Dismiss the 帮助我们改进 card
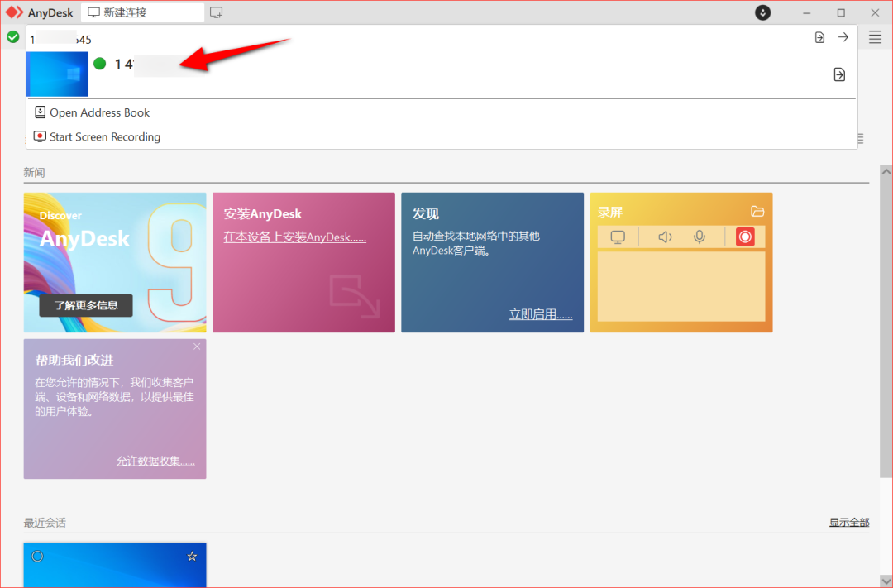The height and width of the screenshot is (588, 893). coord(197,347)
